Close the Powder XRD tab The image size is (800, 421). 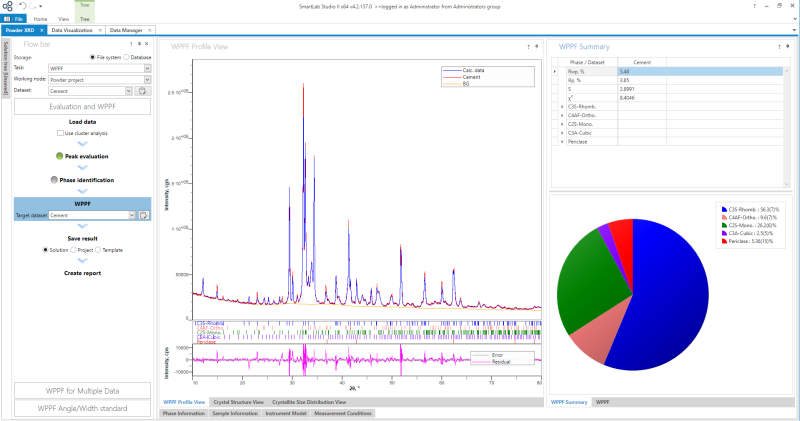pyautogui.click(x=42, y=30)
